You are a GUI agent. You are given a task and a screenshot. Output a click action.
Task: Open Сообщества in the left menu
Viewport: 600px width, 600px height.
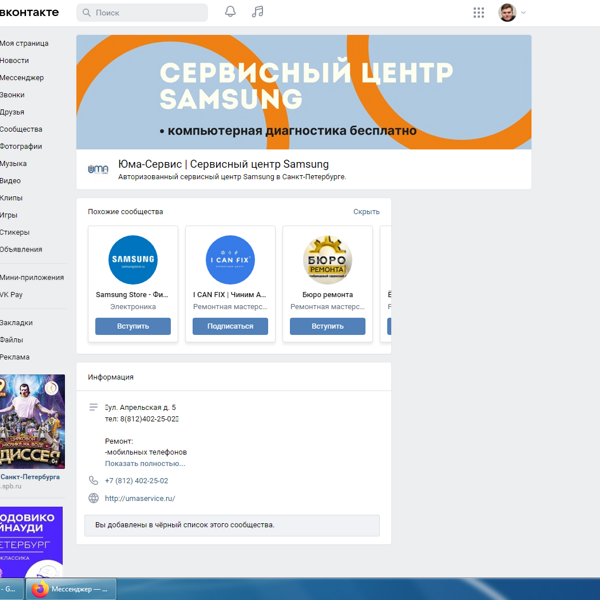point(21,129)
